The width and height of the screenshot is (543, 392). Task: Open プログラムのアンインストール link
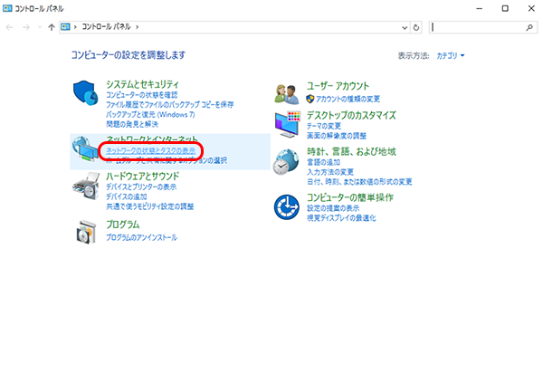click(x=142, y=237)
